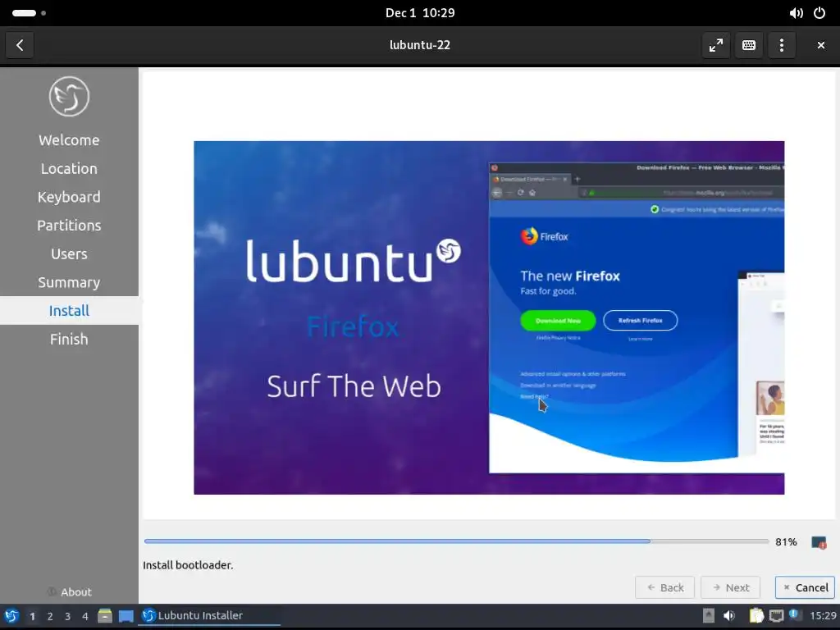Click the Firefox slideshow image
Image resolution: width=840 pixels, height=630 pixels.
pos(489,317)
